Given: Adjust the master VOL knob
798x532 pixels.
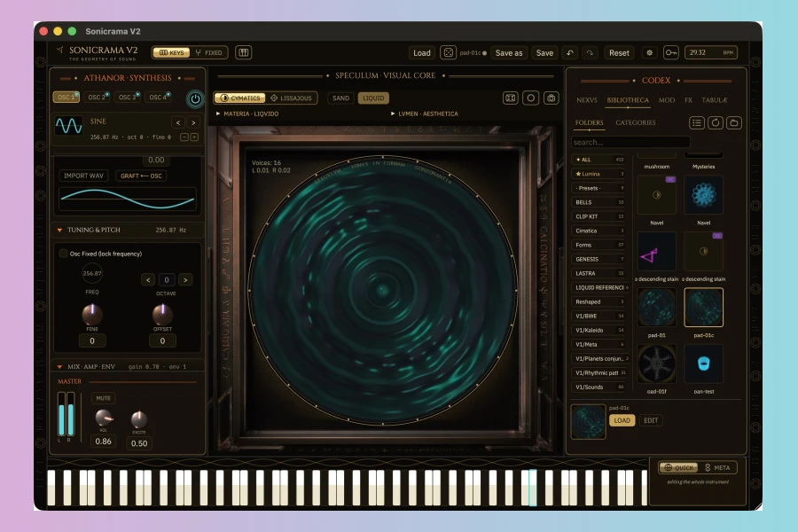Looking at the screenshot, I should point(104,418).
